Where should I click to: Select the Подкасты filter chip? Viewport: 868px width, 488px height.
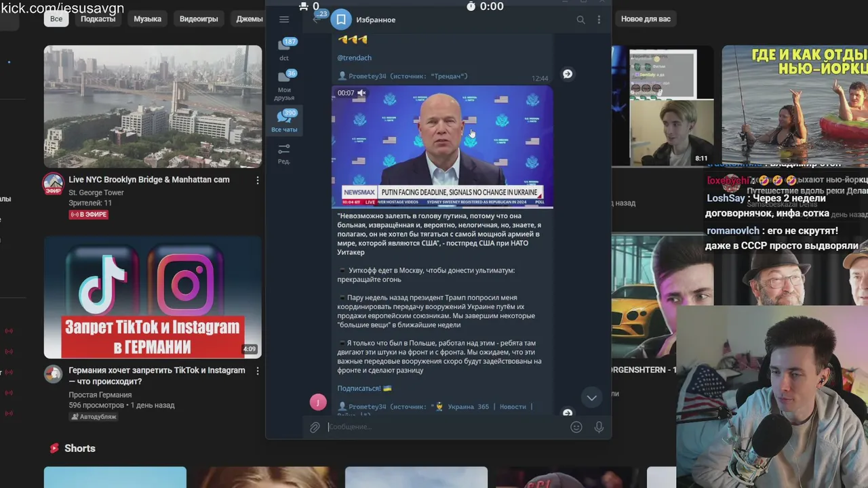pyautogui.click(x=98, y=19)
